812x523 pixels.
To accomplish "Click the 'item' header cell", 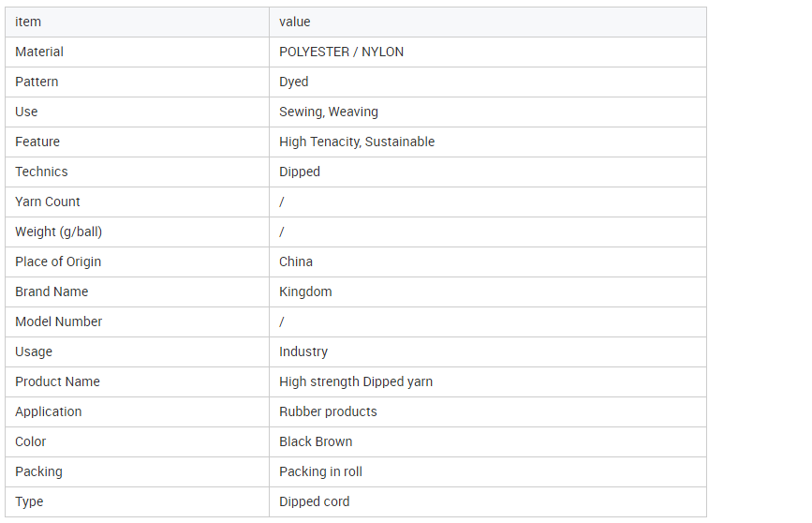I will pyautogui.click(x=28, y=22).
